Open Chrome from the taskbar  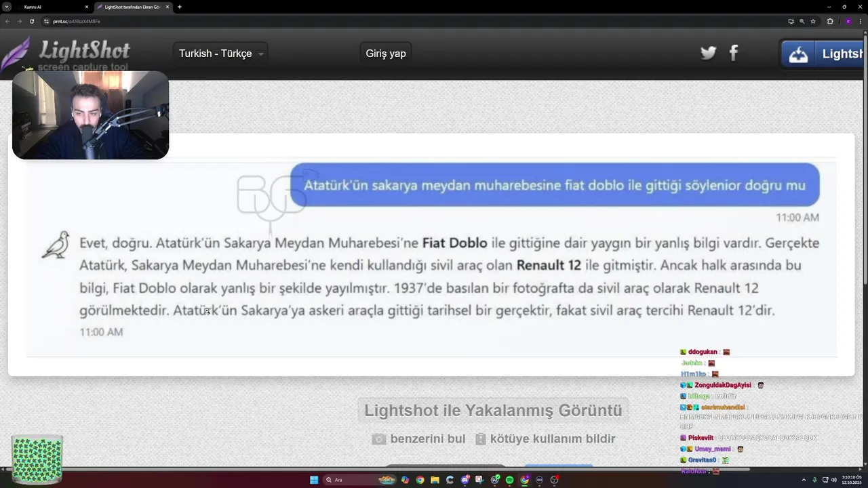pos(420,480)
